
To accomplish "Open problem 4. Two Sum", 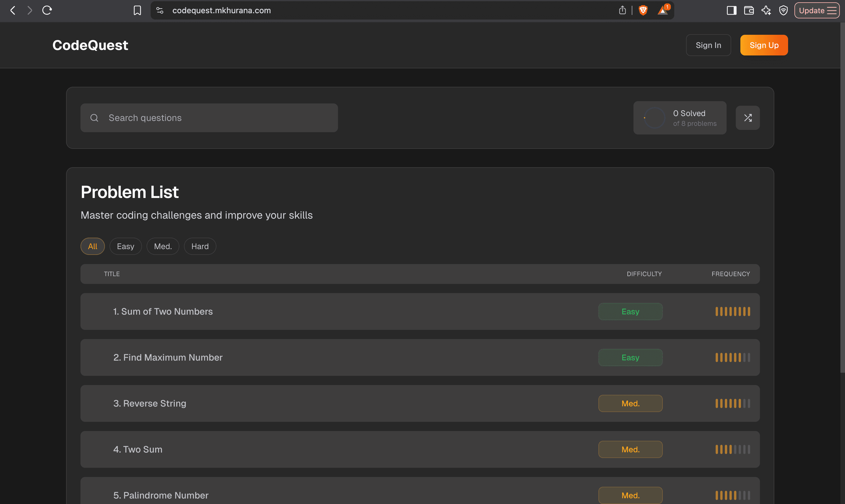I will click(420, 449).
